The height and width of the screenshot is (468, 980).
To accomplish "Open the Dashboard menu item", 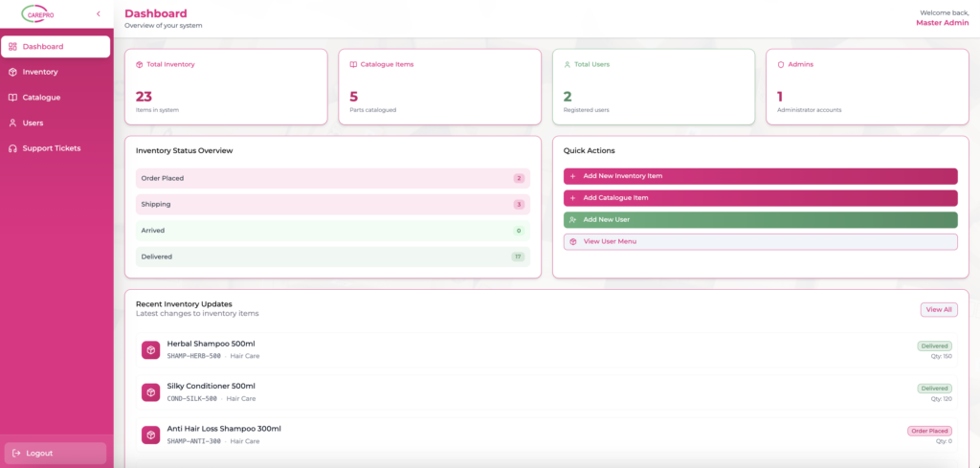I will 56,47.
